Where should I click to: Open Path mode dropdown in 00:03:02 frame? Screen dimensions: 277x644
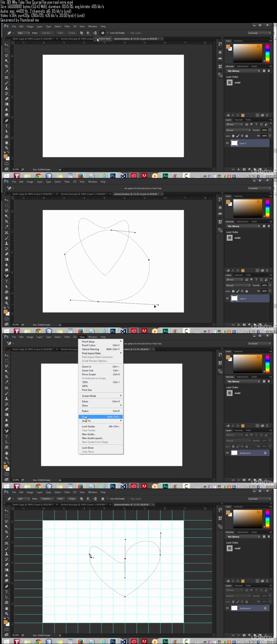point(23,33)
